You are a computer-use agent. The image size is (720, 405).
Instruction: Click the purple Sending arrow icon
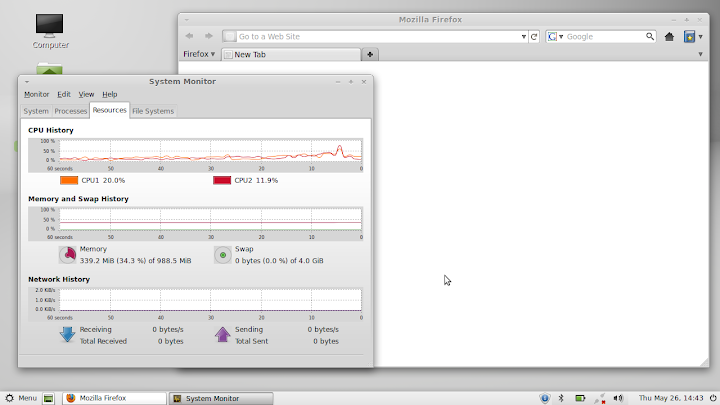click(222, 335)
